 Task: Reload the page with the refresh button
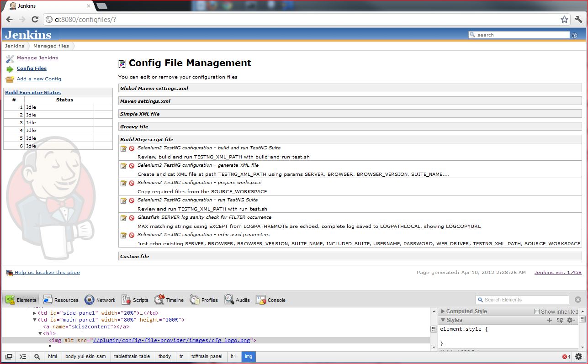35,19
